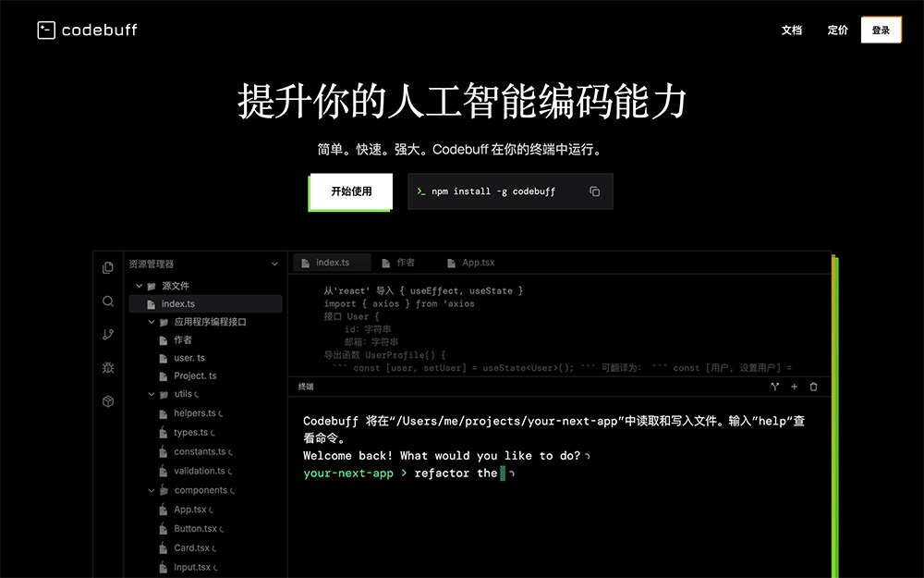This screenshot has width=924, height=578.
Task: Collapse the 资源管理器 panel chevron
Action: coord(274,264)
